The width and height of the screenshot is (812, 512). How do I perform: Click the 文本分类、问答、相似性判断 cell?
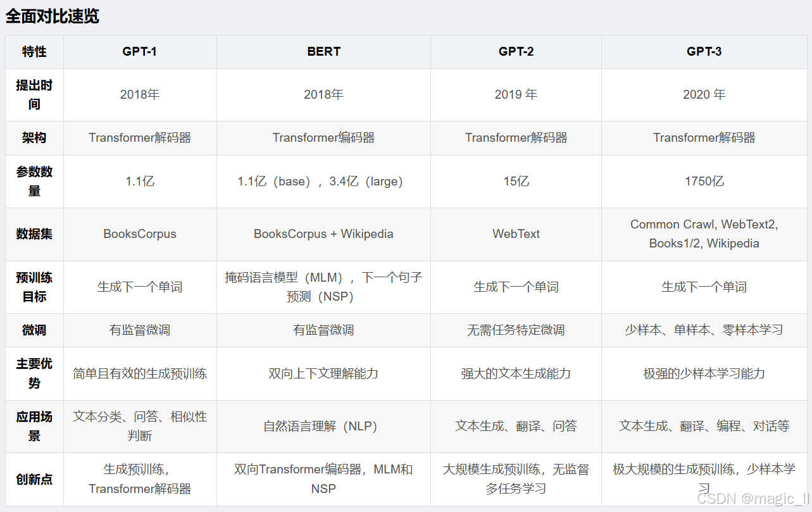pos(140,427)
